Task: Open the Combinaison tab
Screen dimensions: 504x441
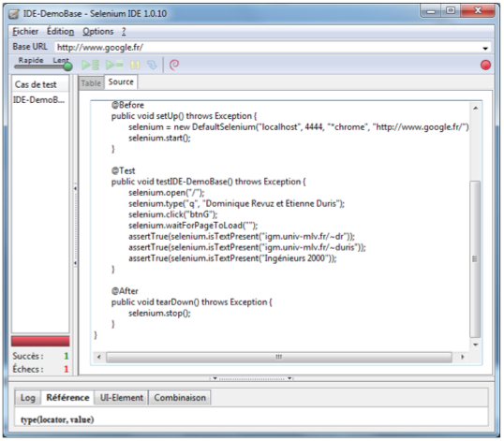Action: coord(180,398)
